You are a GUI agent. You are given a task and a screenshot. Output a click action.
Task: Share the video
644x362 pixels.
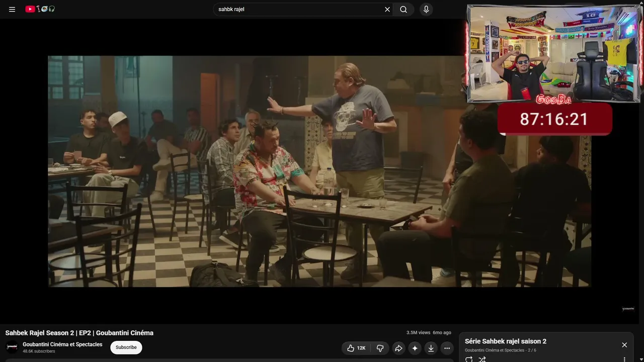398,348
